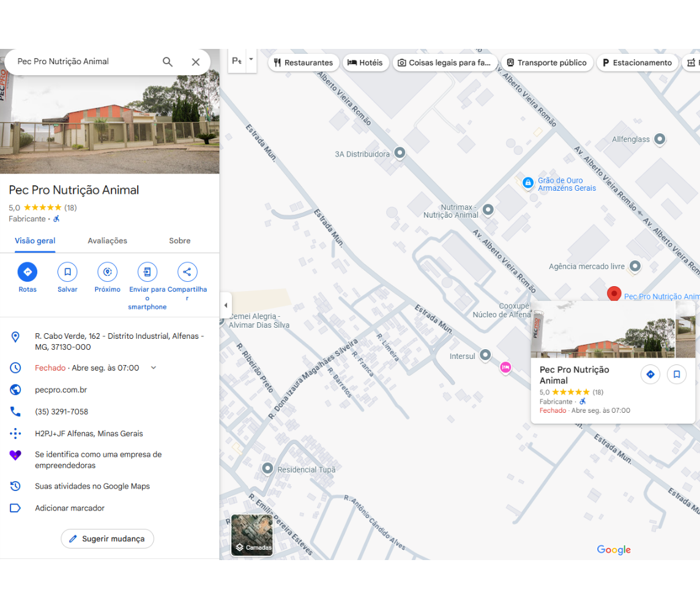Click the phone icon beside the number
Image resolution: width=700 pixels, height=609 pixels.
click(x=15, y=412)
